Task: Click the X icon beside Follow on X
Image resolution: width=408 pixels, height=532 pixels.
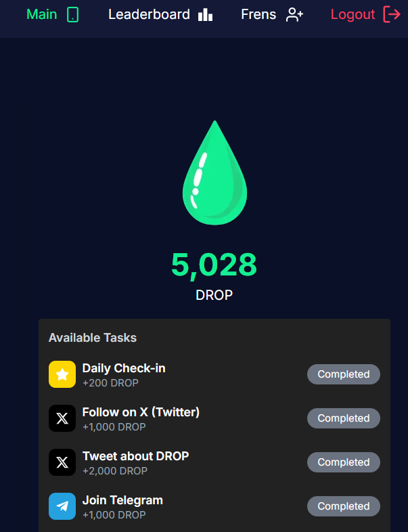Action: tap(62, 418)
